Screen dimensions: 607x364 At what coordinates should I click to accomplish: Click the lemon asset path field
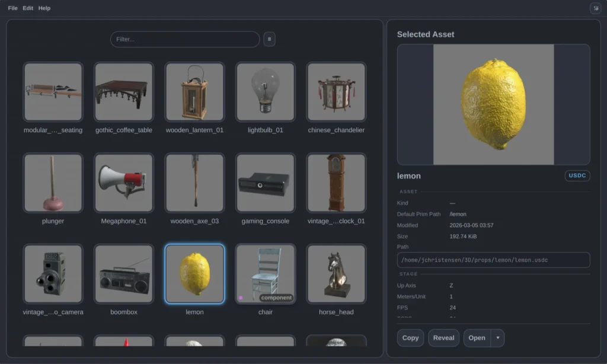[493, 260]
